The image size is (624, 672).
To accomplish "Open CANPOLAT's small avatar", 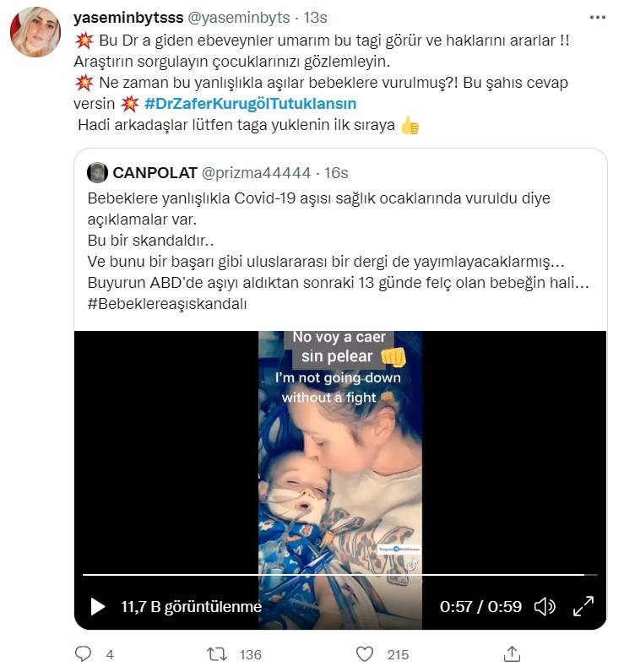I will (97, 173).
